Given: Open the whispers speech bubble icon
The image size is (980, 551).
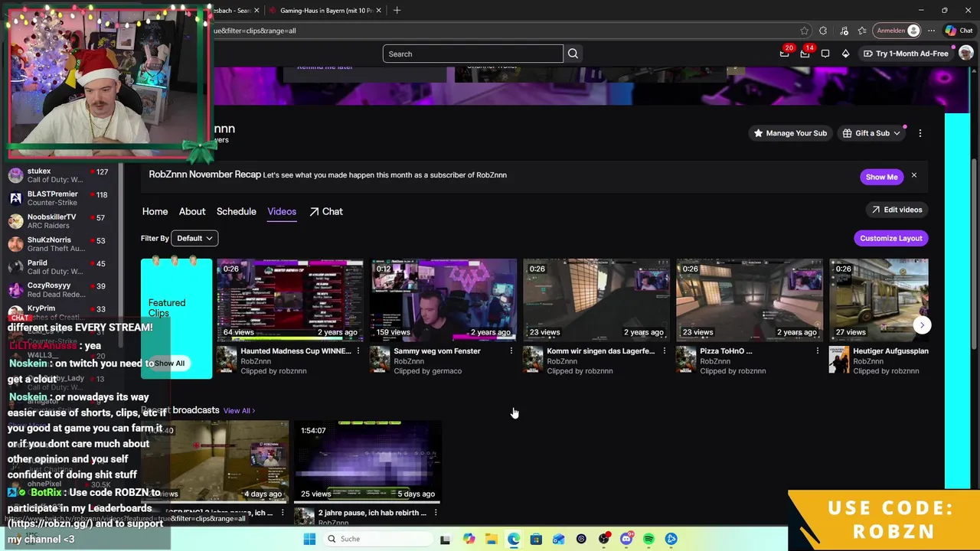Looking at the screenshot, I should [825, 54].
